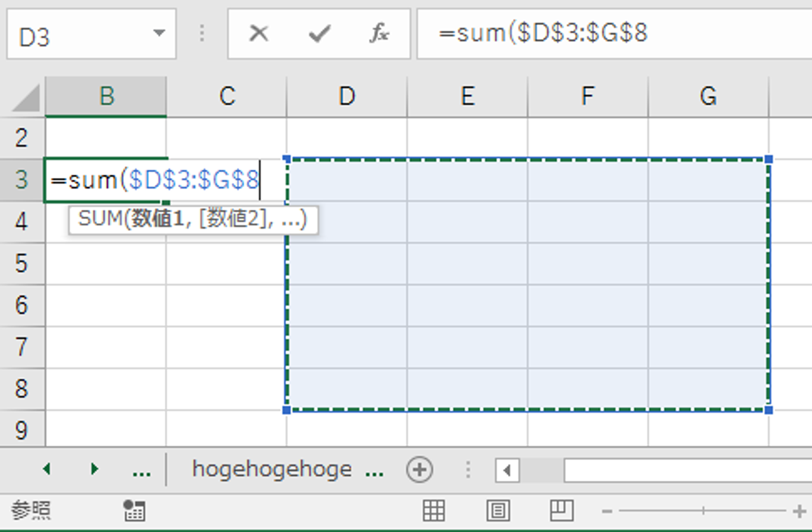Image resolution: width=812 pixels, height=532 pixels.
Task: Cancel the formula entry with X icon
Action: click(x=259, y=33)
